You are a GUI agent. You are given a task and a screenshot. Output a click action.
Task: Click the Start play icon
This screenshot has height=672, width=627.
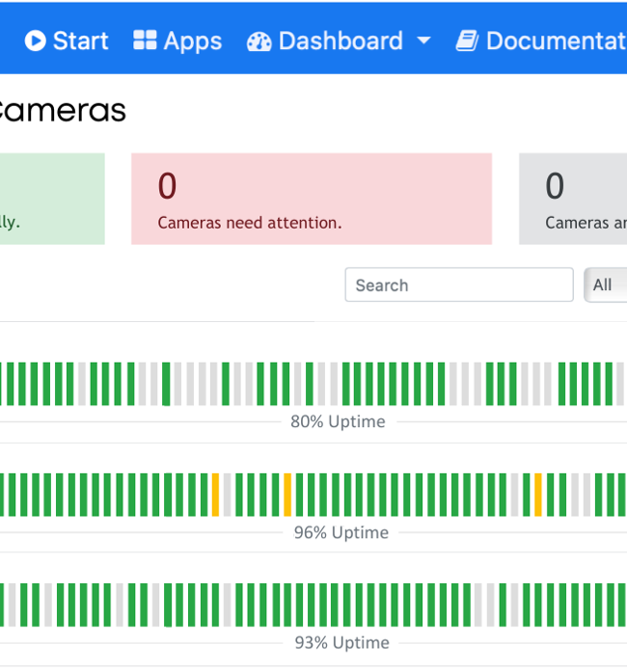click(x=35, y=40)
